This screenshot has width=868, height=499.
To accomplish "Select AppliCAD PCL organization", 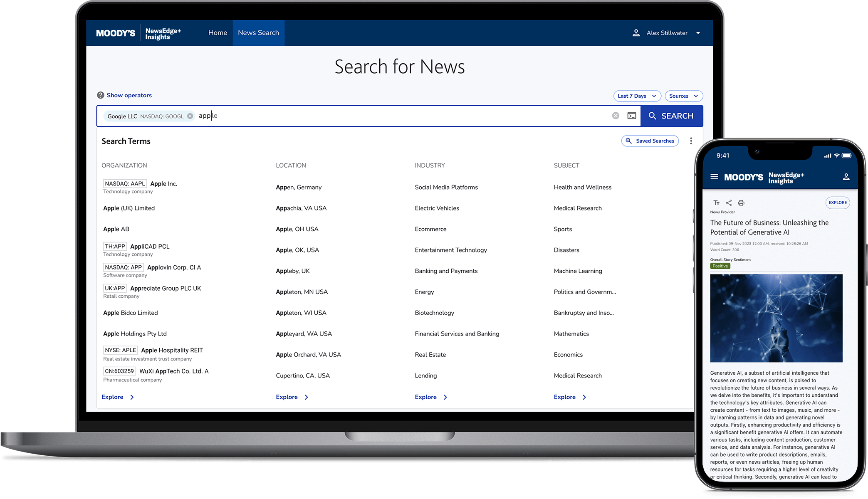I will tap(136, 250).
